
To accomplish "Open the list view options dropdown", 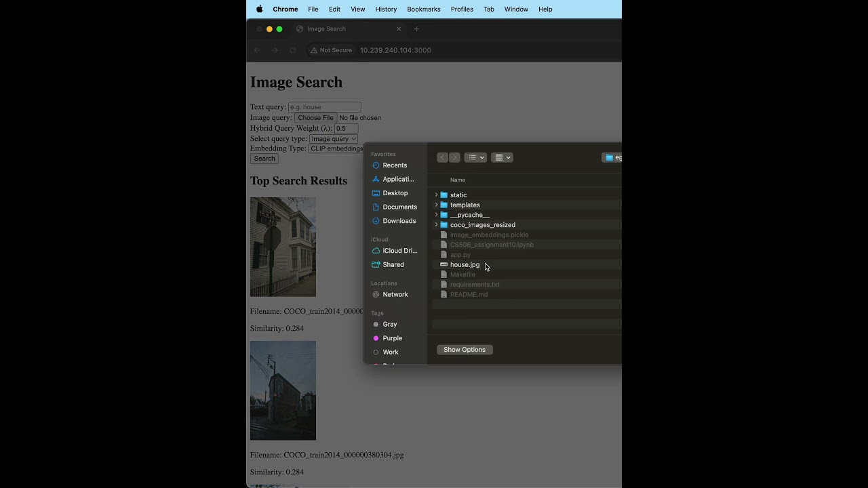I will (x=475, y=157).
